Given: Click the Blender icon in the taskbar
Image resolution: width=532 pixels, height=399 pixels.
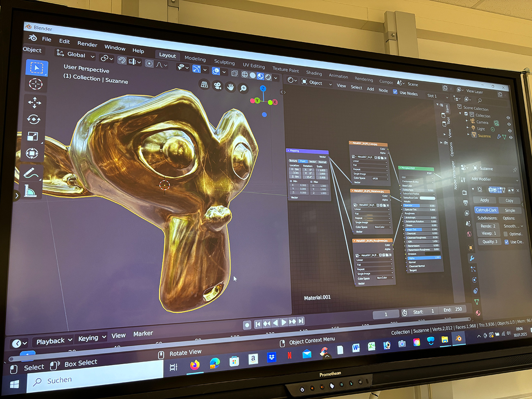Looking at the screenshot, I should point(459,338).
